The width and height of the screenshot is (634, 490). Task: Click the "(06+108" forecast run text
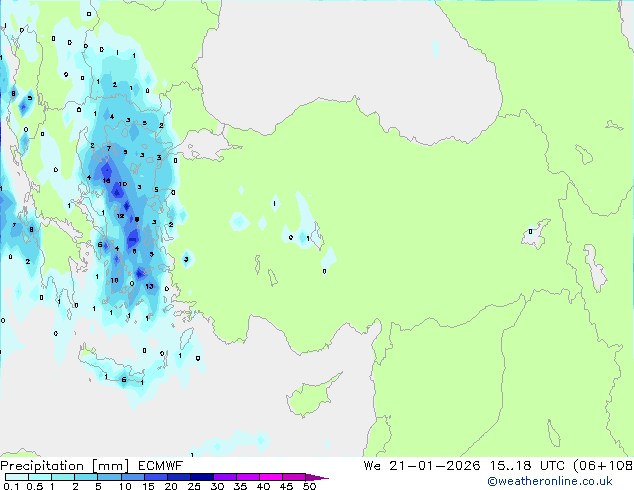pyautogui.click(x=603, y=466)
